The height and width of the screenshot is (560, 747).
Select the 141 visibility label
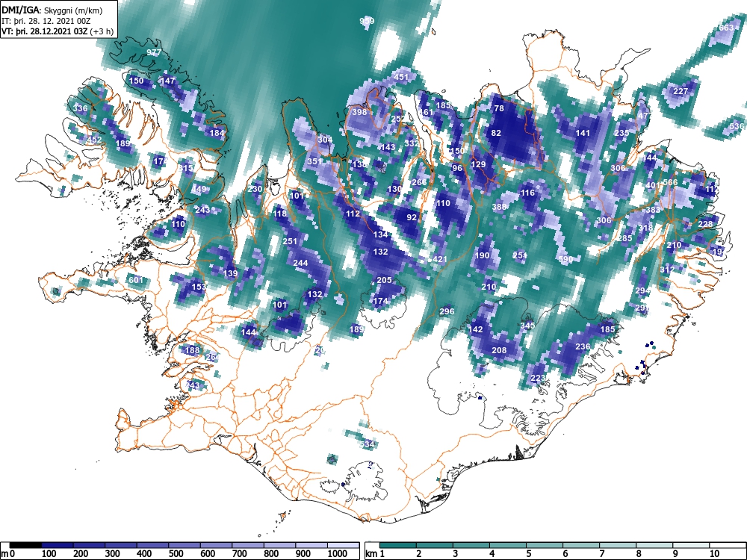pyautogui.click(x=583, y=134)
